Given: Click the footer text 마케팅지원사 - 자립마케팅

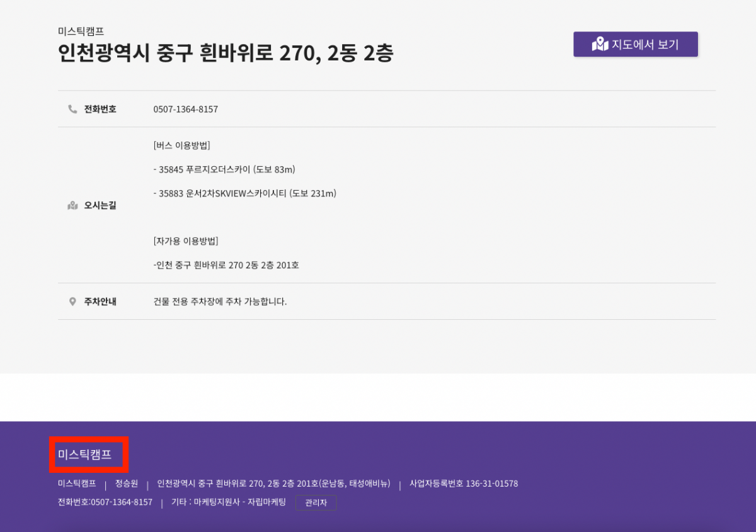Looking at the screenshot, I should coord(239,502).
